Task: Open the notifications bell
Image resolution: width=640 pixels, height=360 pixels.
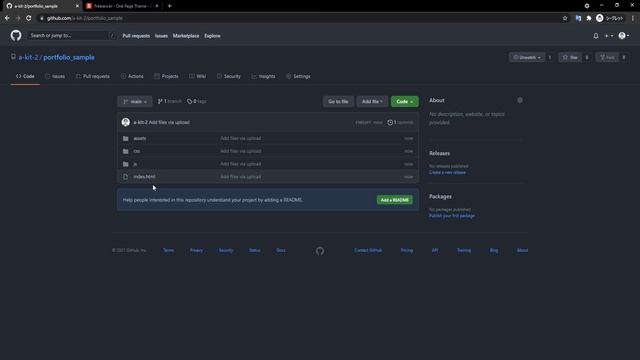Action: point(596,36)
